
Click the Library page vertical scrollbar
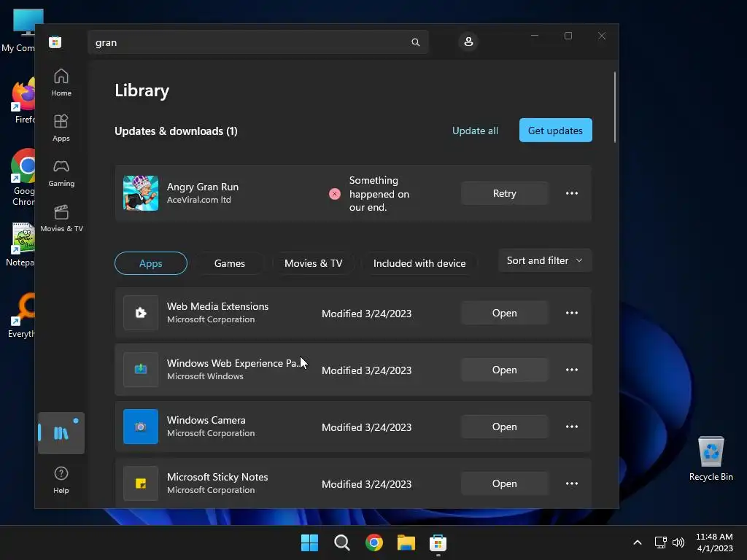coord(615,107)
